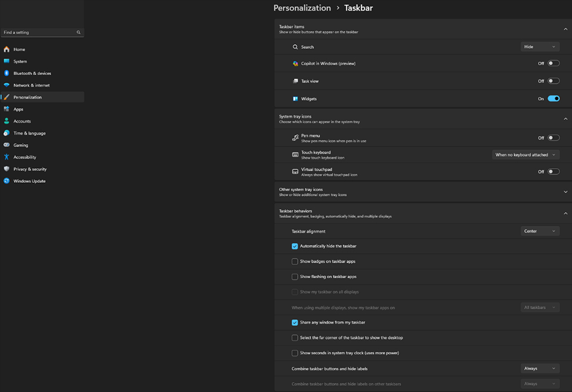This screenshot has width=572, height=392.
Task: Click the Touch keyboard icon
Action: 296,154
